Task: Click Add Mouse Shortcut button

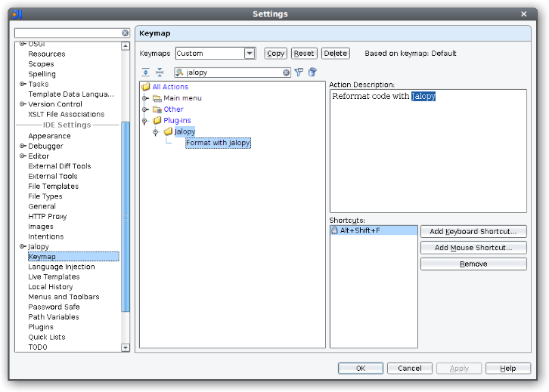Action: tap(473, 248)
